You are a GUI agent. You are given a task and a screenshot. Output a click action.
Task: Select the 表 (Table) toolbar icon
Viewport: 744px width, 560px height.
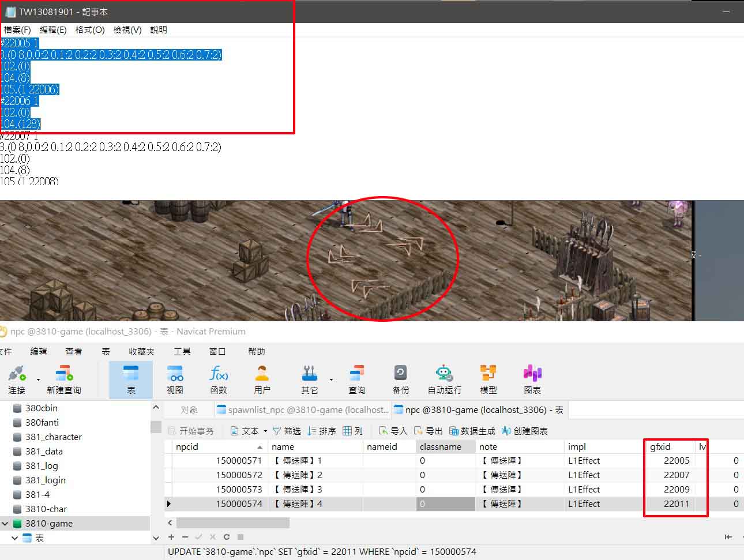[131, 379]
